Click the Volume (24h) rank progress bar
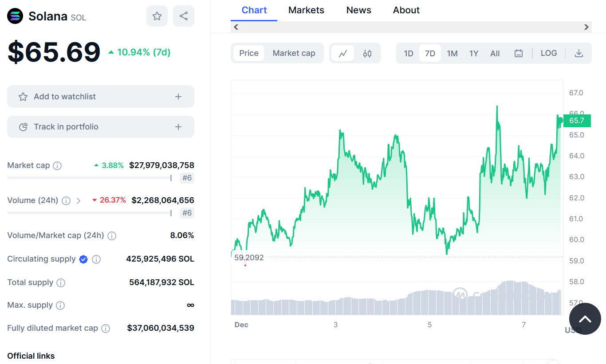 90,213
